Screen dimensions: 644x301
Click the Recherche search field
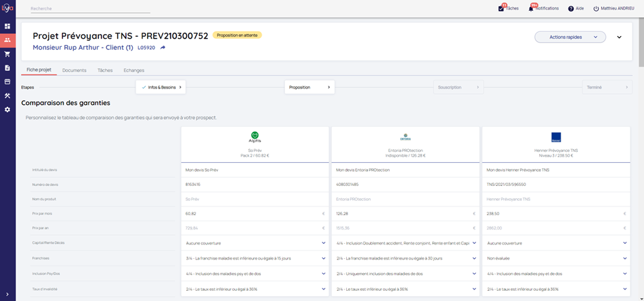point(90,9)
